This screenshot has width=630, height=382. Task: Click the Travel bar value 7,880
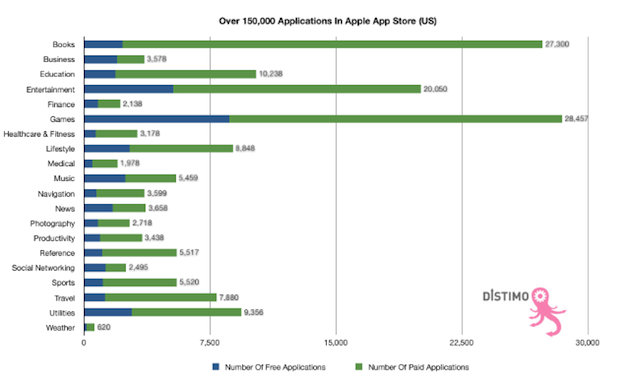(x=229, y=298)
